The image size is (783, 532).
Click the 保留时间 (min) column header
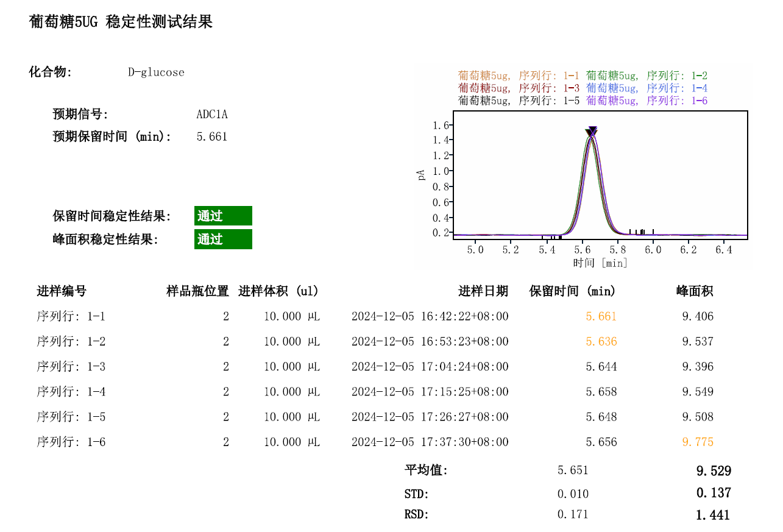(x=573, y=291)
